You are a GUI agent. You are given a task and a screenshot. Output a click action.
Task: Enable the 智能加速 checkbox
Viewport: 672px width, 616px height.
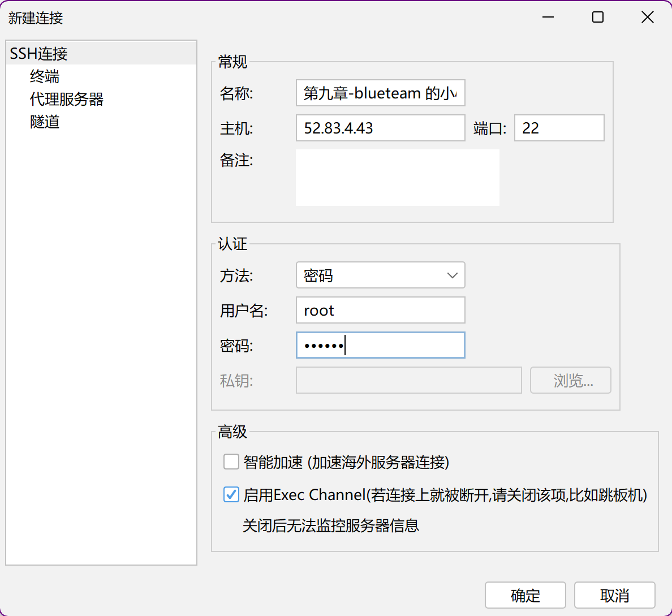point(231,462)
